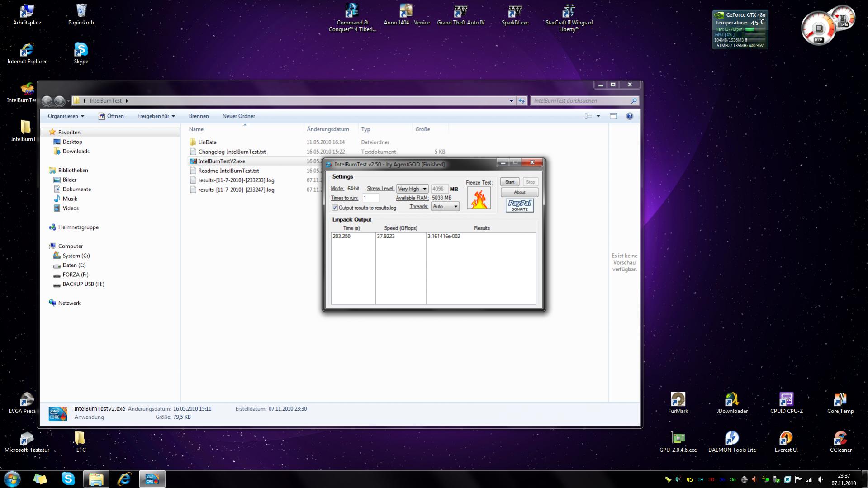Select the Everest U. desktop icon
This screenshot has width=868, height=488.
[786, 442]
